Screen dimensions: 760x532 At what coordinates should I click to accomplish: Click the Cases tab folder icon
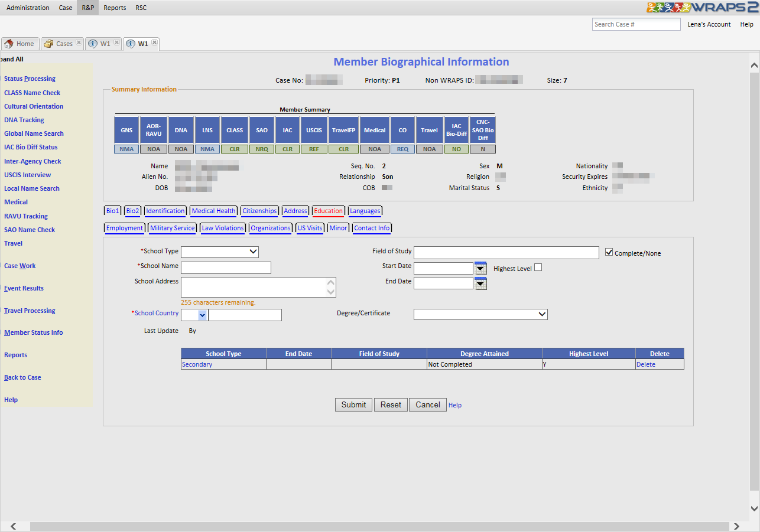48,44
